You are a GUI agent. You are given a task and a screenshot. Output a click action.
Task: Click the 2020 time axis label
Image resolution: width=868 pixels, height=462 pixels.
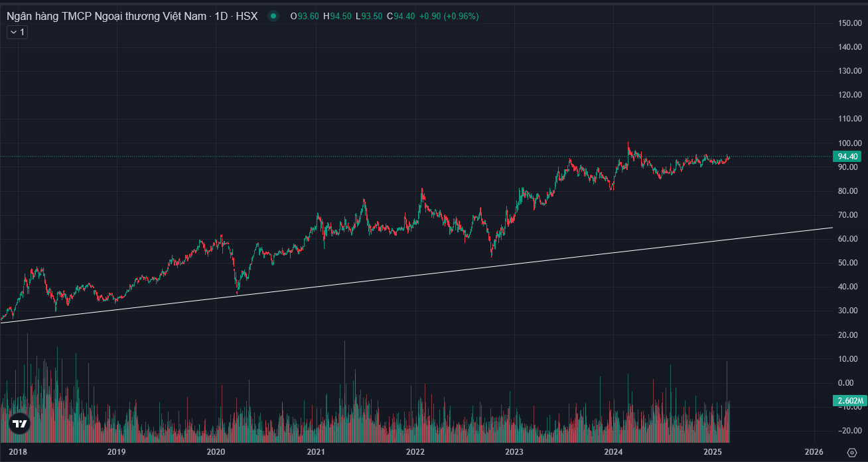pos(216,452)
